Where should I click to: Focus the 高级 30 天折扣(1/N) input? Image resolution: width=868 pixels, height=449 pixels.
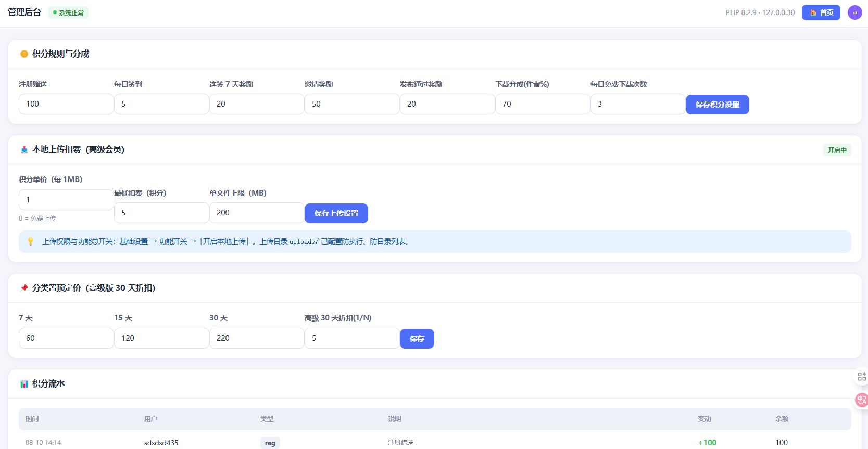point(352,338)
